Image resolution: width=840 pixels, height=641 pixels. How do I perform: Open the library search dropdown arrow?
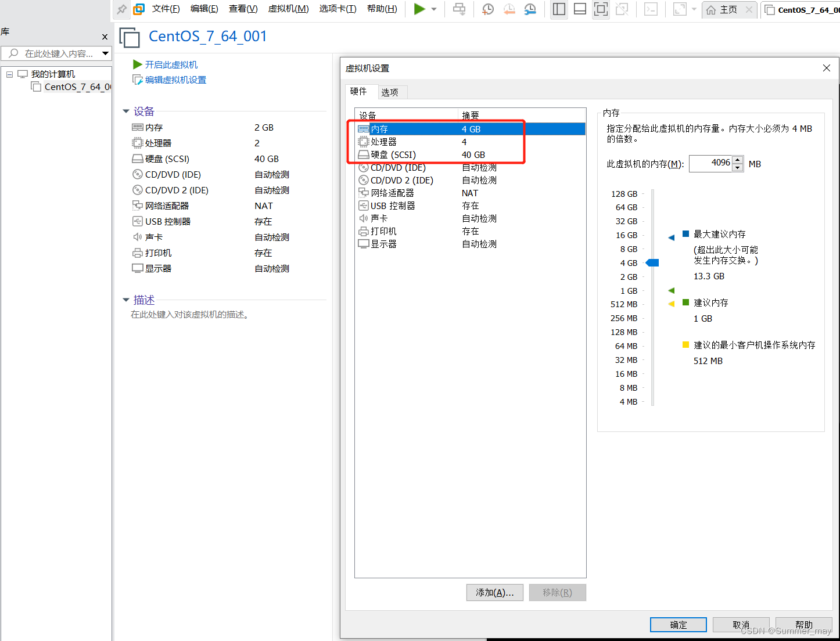click(106, 53)
